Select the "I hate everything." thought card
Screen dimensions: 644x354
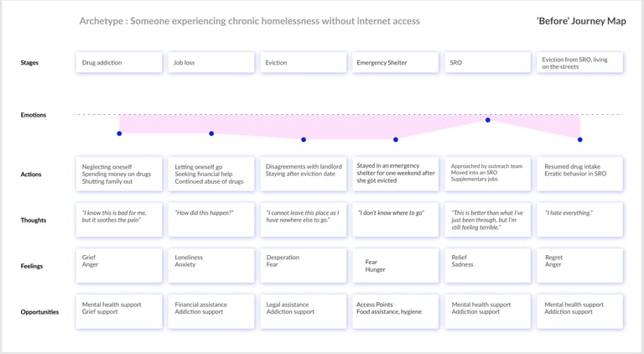579,220
